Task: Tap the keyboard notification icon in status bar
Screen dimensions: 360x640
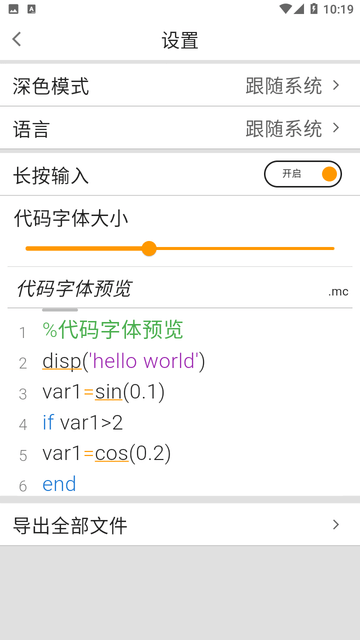Action: click(31, 9)
